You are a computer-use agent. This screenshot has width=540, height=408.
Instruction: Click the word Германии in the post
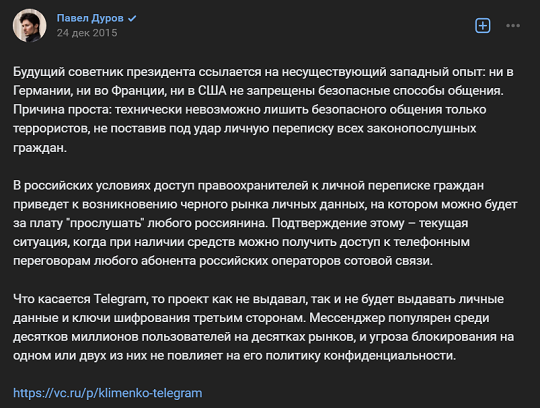(42, 91)
